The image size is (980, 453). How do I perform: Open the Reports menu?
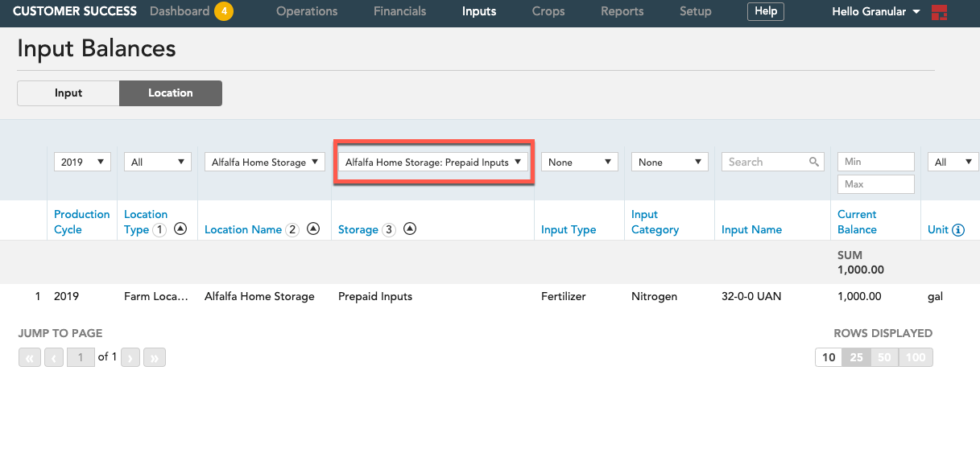[622, 11]
